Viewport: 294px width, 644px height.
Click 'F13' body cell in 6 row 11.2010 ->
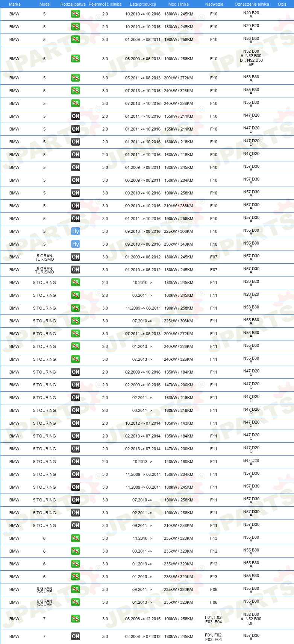coord(214,538)
